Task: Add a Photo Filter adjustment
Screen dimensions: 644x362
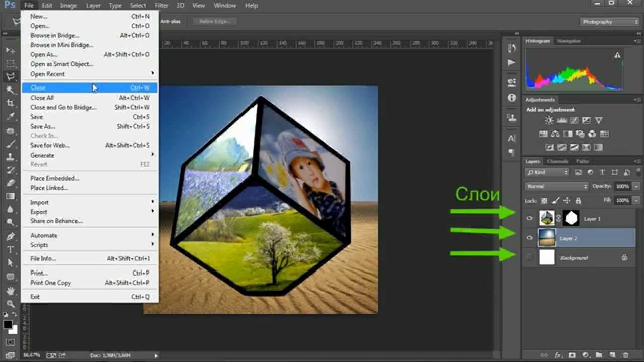Action: [x=580, y=134]
